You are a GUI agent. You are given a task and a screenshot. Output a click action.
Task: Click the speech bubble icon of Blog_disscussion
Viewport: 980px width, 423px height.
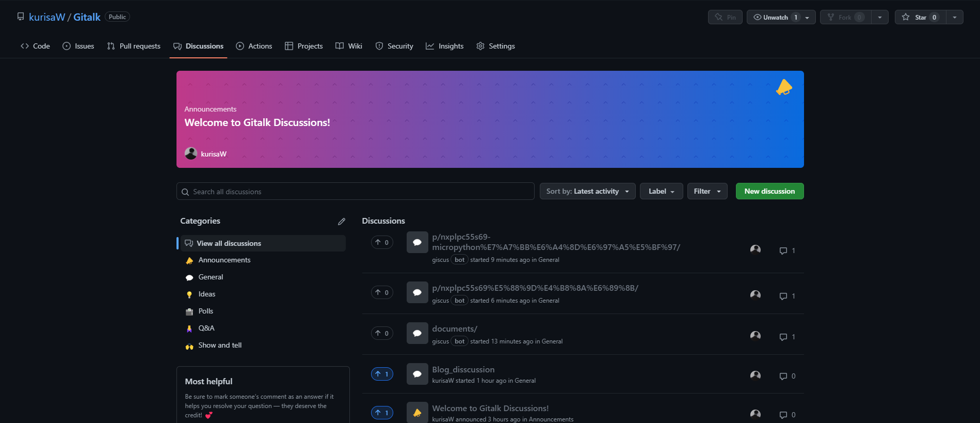(417, 374)
